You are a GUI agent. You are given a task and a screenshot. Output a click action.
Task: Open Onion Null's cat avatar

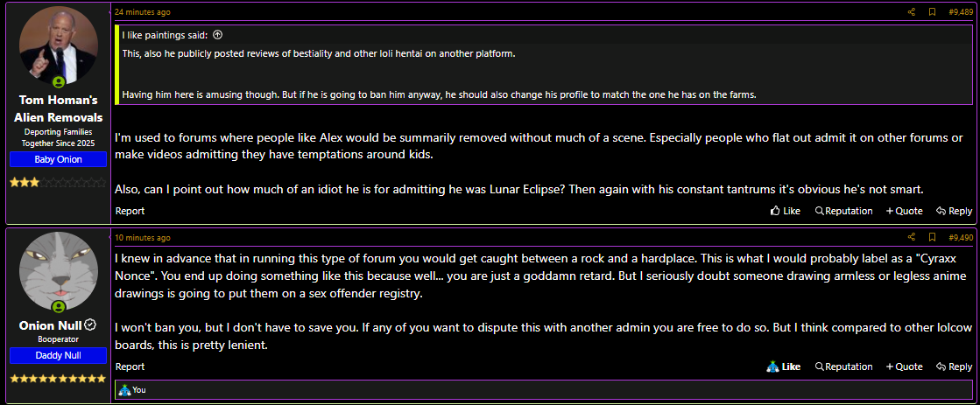[x=58, y=271]
